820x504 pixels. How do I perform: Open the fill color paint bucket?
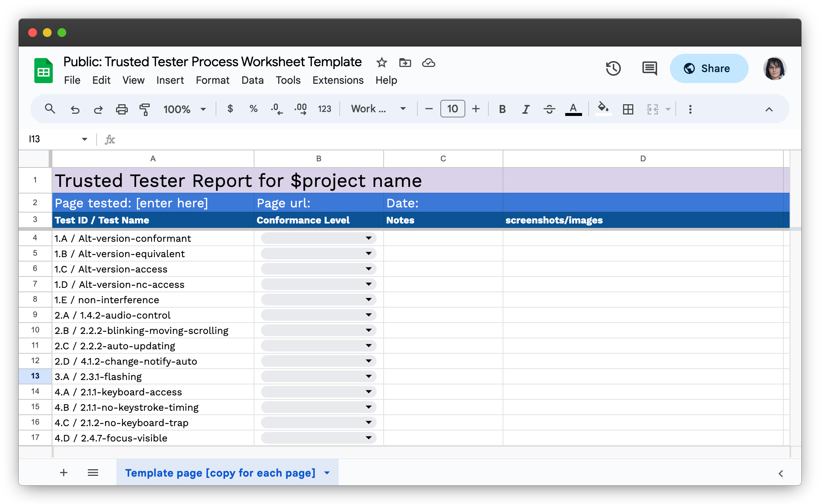pos(603,108)
